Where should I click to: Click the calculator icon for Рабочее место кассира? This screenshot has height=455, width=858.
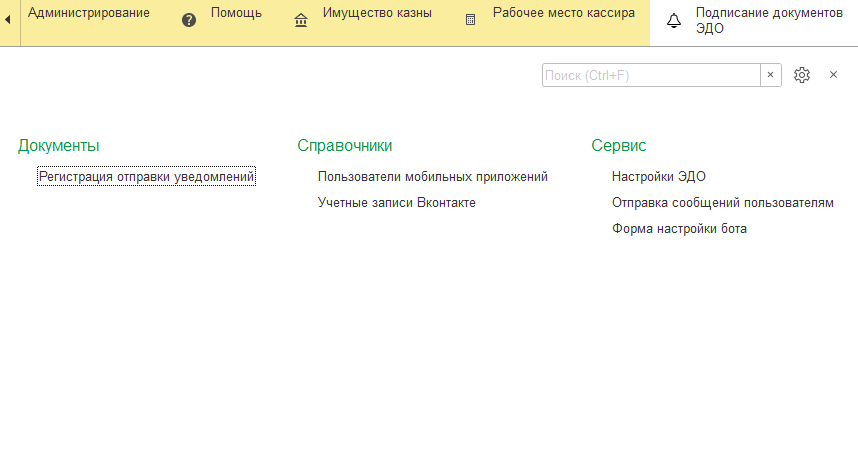pyautogui.click(x=470, y=20)
